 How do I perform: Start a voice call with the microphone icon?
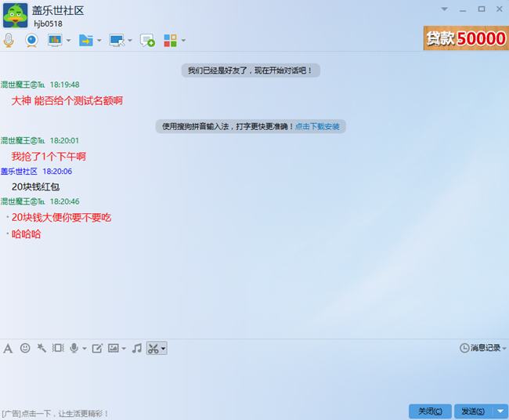(x=9, y=40)
